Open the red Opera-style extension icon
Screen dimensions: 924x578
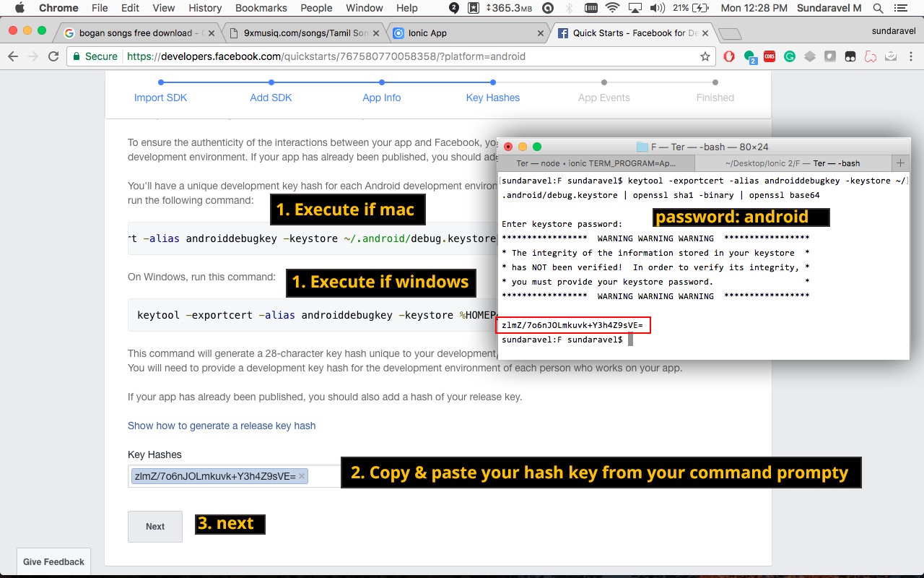tap(729, 56)
